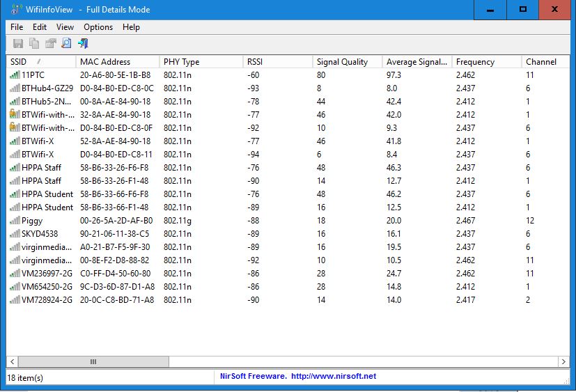Viewport: 576px width, 392px height.
Task: Open the View menu
Action: click(65, 27)
